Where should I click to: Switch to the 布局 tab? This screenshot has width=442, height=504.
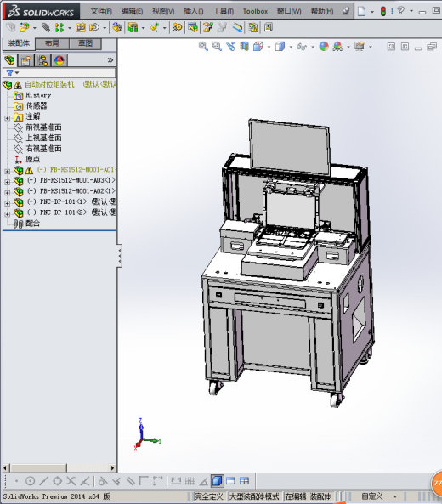(52, 43)
